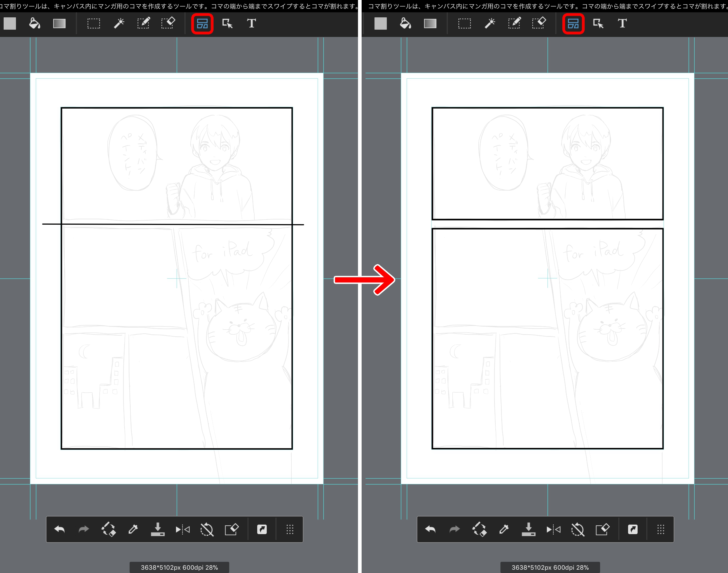This screenshot has width=728, height=573.
Task: Clear the current layer
Action: (x=232, y=529)
